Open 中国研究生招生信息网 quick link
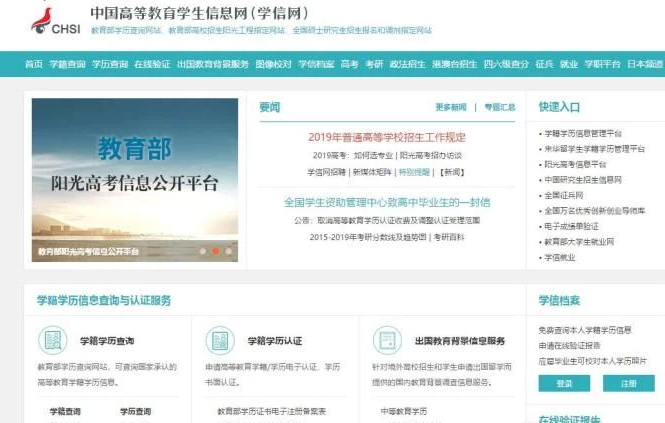 [x=583, y=180]
